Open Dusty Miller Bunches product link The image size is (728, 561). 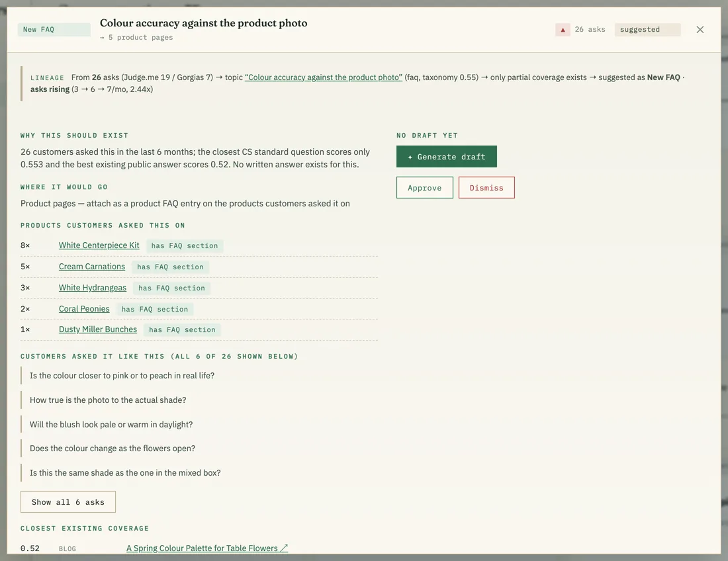(98, 329)
